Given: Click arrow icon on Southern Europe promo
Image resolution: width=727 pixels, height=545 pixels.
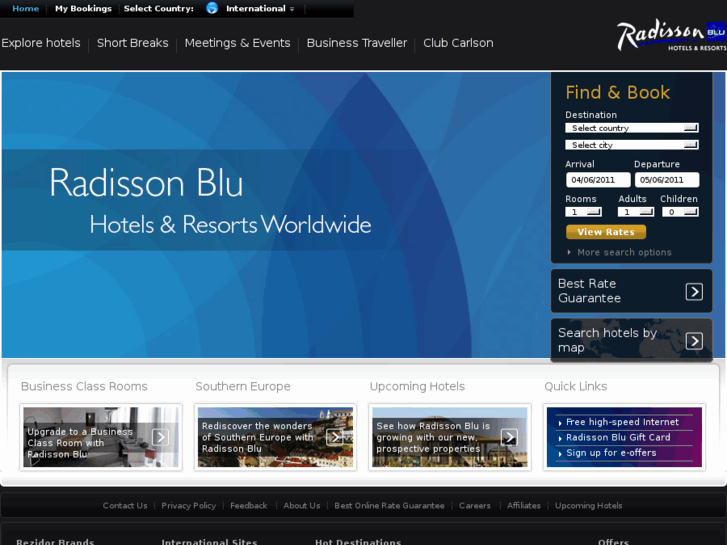Looking at the screenshot, I should [x=335, y=437].
